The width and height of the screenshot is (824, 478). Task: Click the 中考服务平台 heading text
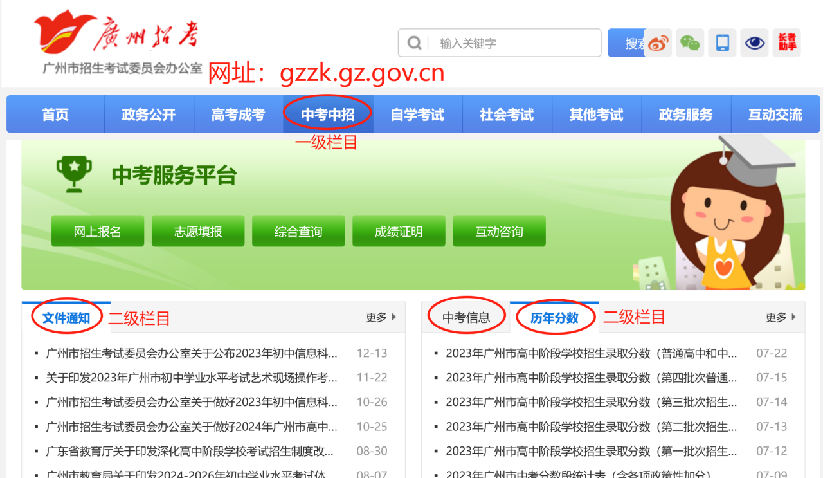point(174,175)
